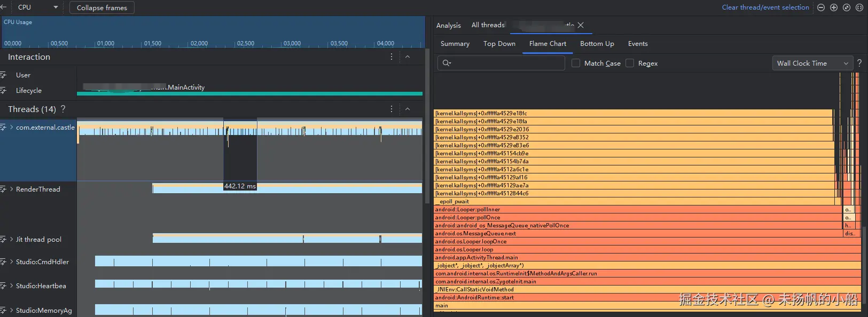Close the analysis thread tab with X
Screen dimensions: 868x317
[581, 25]
